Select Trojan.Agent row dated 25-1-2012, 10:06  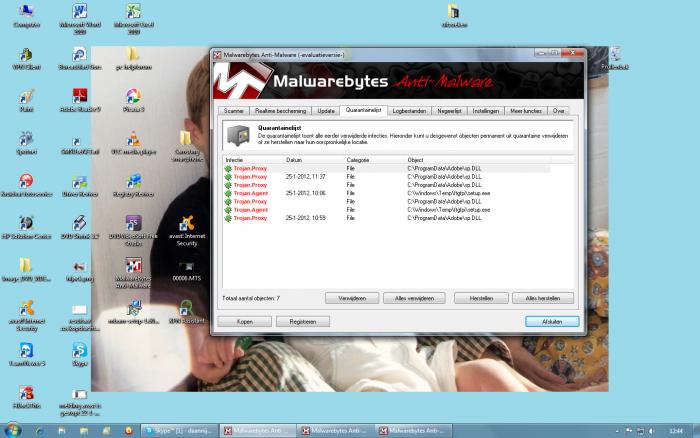tap(387, 193)
